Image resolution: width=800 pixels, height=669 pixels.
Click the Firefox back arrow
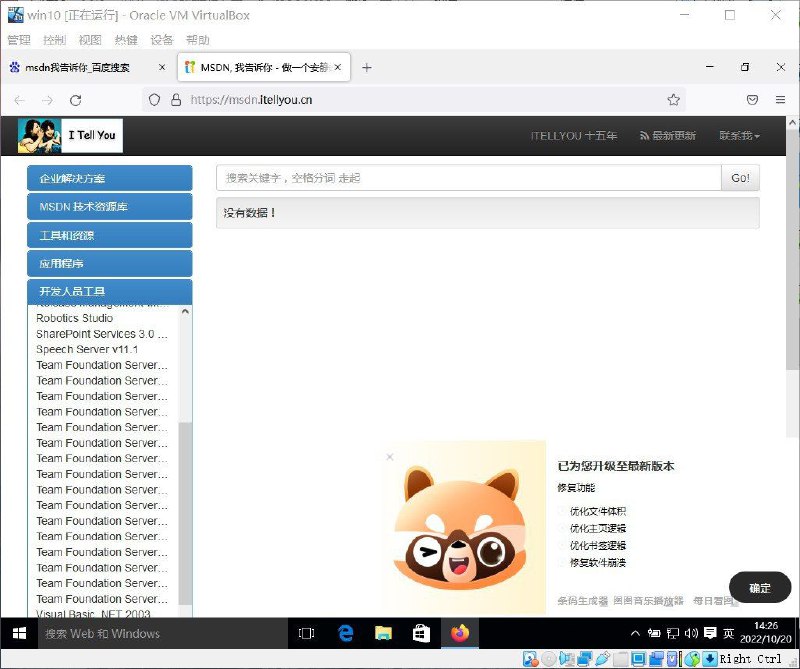(x=19, y=100)
